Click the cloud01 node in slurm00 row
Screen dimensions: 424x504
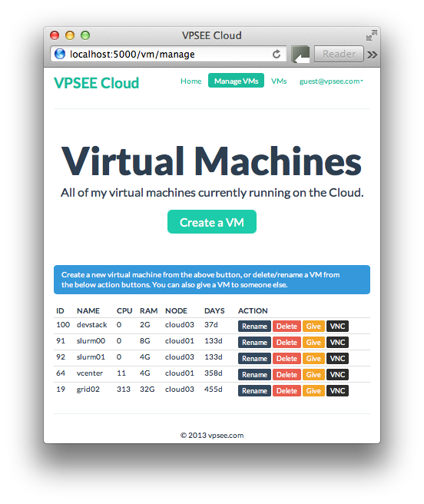[180, 341]
